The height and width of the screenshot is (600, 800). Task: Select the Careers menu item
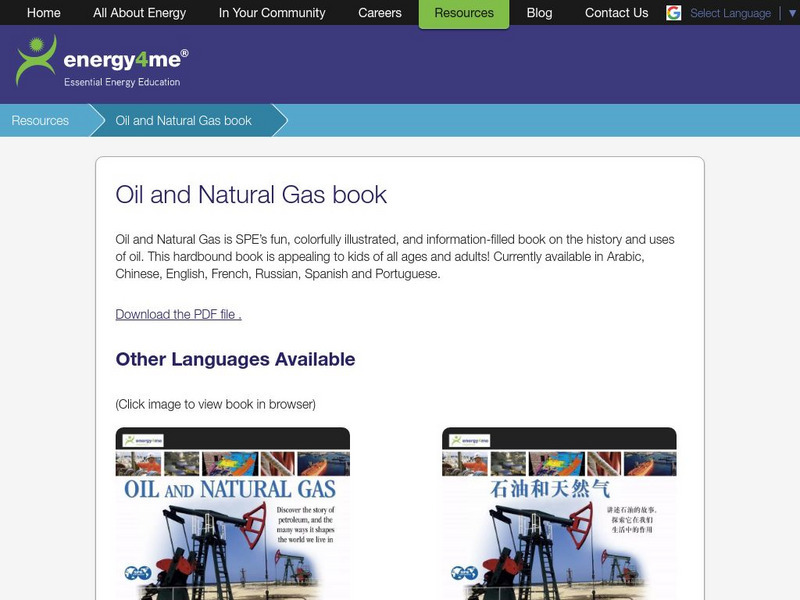pos(380,13)
